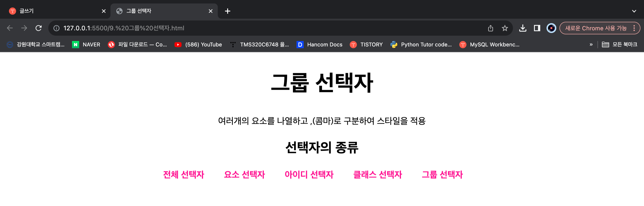
Task: Open the Chrome profile avatar
Action: pos(551,28)
